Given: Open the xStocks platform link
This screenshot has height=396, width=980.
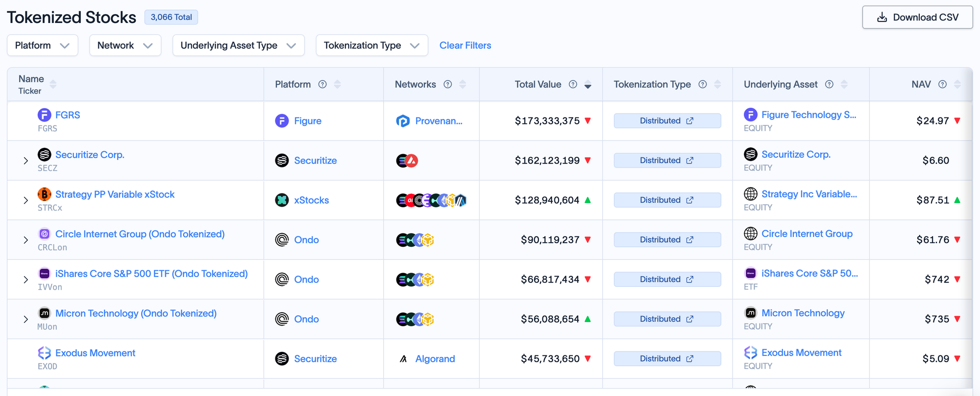Looking at the screenshot, I should tap(311, 200).
